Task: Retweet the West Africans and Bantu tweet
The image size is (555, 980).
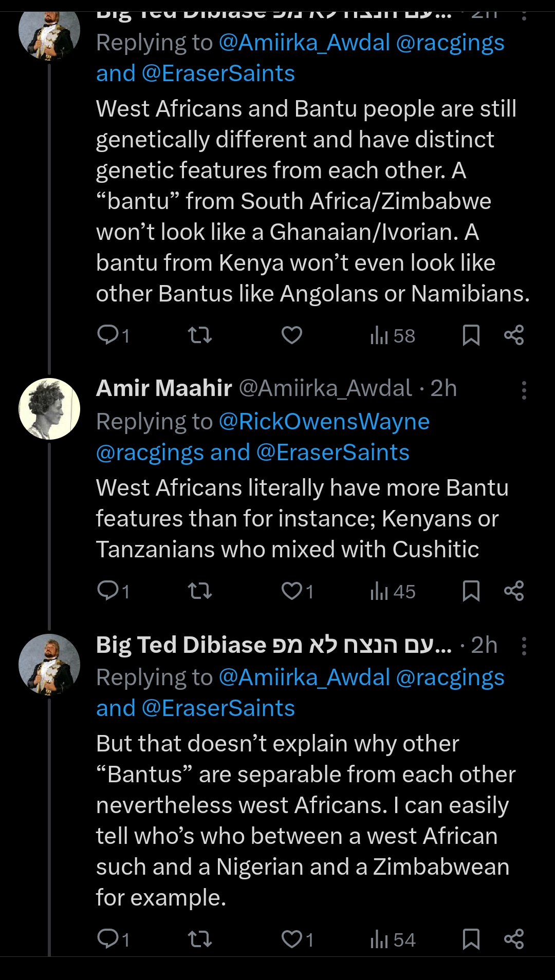Action: click(200, 335)
